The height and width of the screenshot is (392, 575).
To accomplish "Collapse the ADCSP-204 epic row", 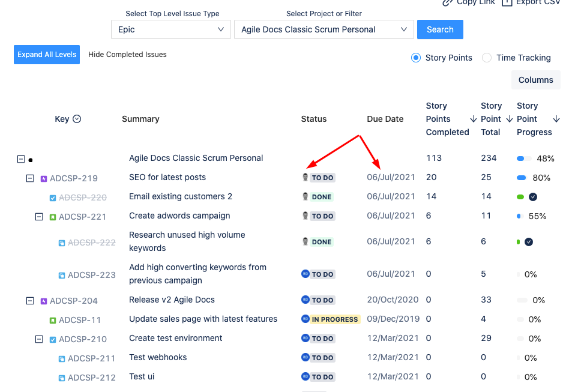I will coord(30,301).
